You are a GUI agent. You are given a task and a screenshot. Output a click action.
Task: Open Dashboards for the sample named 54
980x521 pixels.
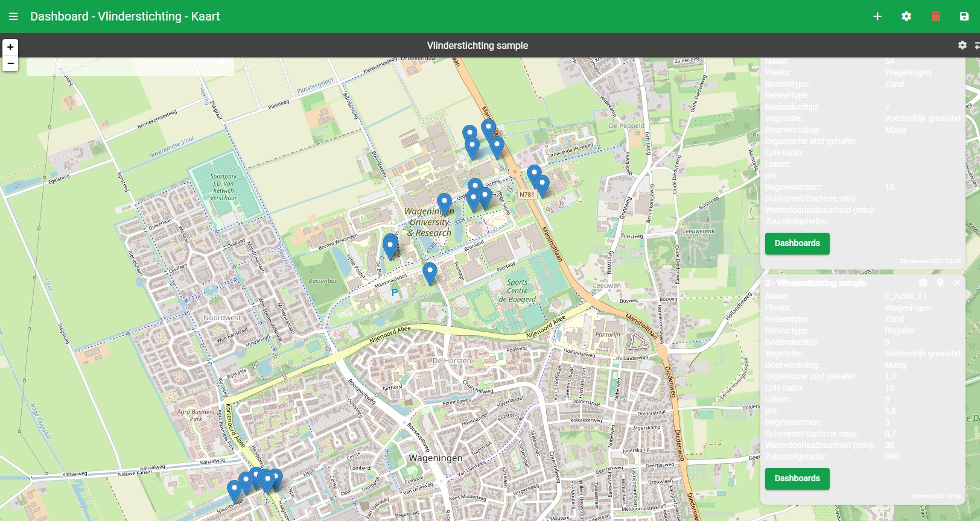[x=797, y=244]
